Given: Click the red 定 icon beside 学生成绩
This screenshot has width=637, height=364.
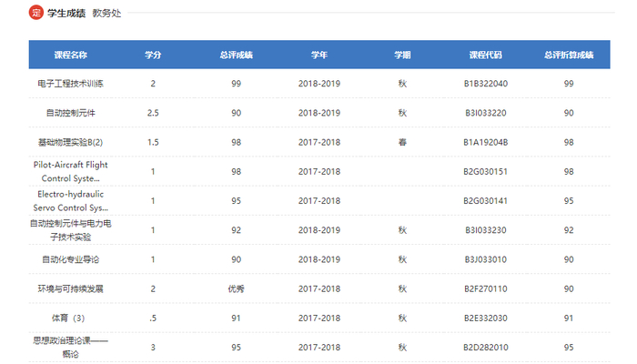Looking at the screenshot, I should pyautogui.click(x=36, y=12).
